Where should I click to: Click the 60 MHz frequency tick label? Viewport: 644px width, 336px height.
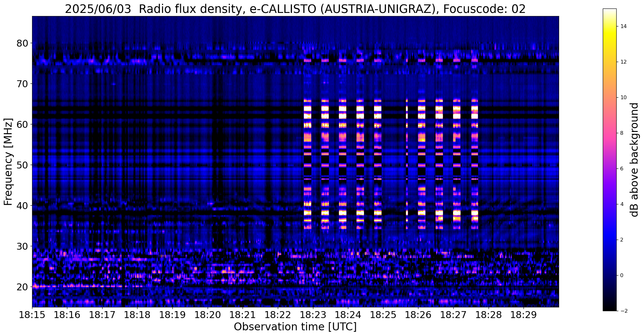(x=22, y=124)
